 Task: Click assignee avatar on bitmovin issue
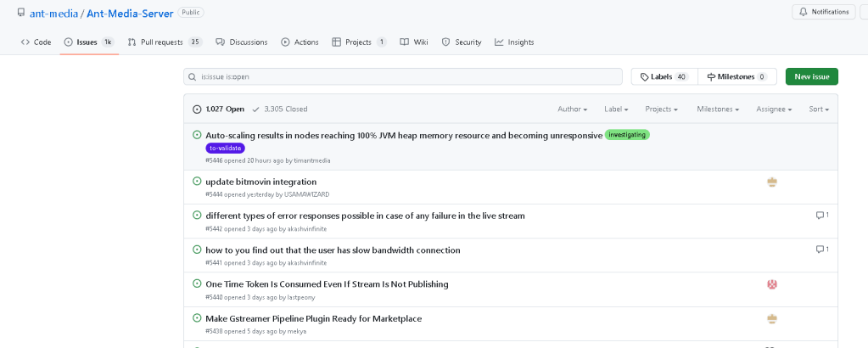pyautogui.click(x=772, y=182)
